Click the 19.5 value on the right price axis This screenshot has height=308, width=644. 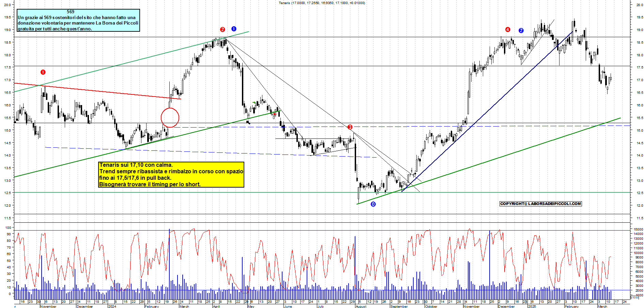(x=640, y=17)
